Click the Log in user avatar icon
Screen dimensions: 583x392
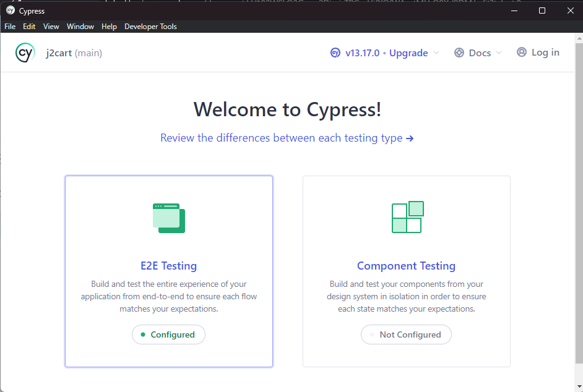pyautogui.click(x=522, y=52)
